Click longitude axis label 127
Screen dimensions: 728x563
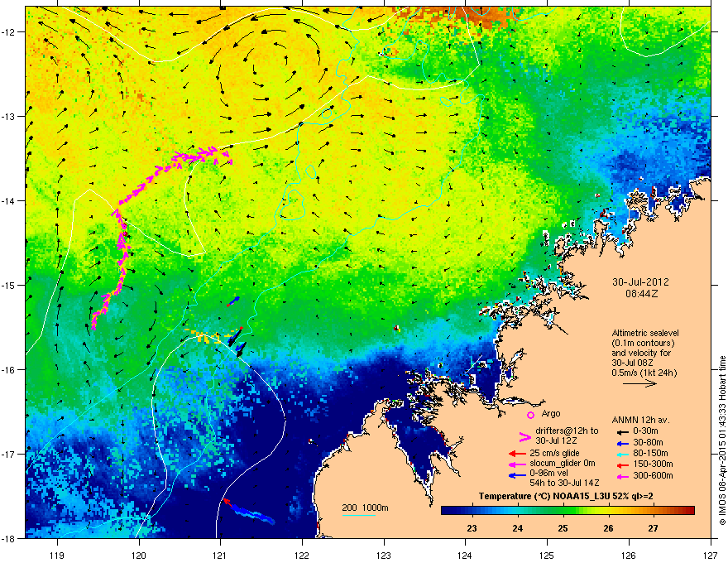click(x=711, y=555)
